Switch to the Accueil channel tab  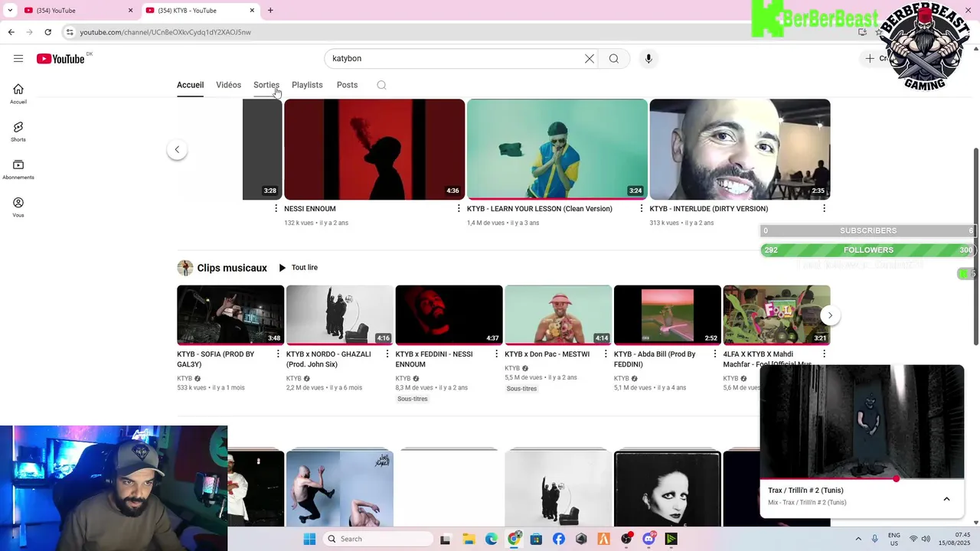click(190, 85)
